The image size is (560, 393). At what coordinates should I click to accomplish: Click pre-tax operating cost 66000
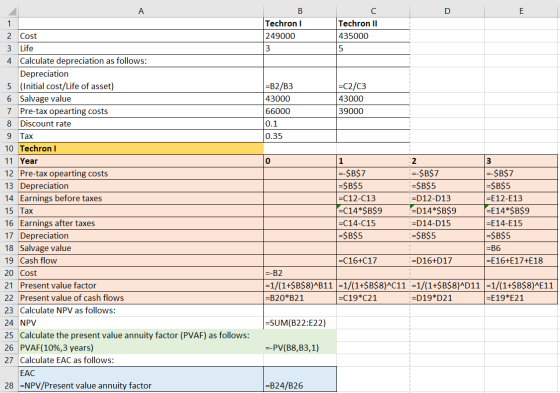[300, 111]
